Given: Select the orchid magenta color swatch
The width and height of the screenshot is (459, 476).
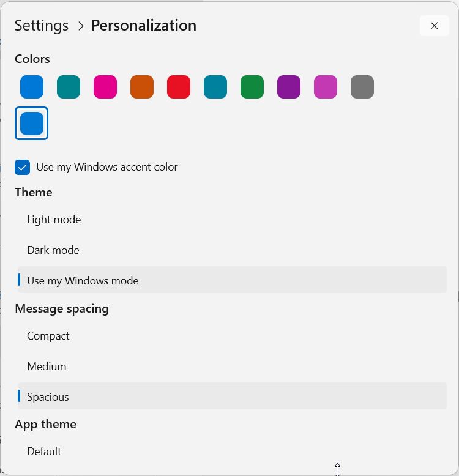Looking at the screenshot, I should tap(326, 87).
